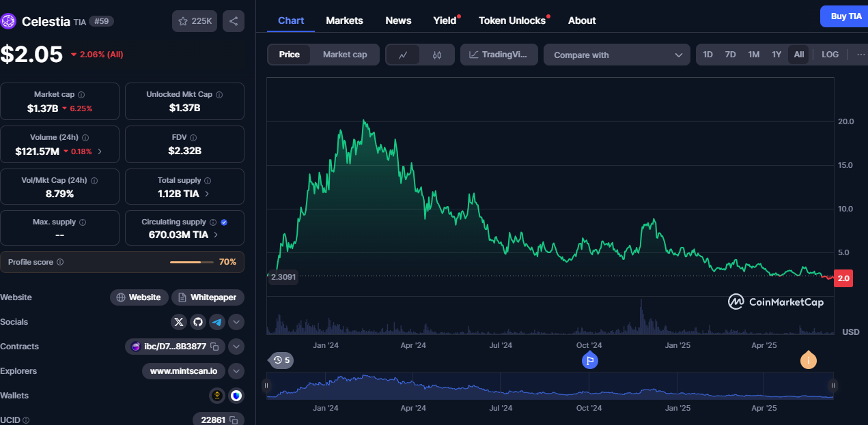Click the Celestia purple logo icon

(x=8, y=21)
